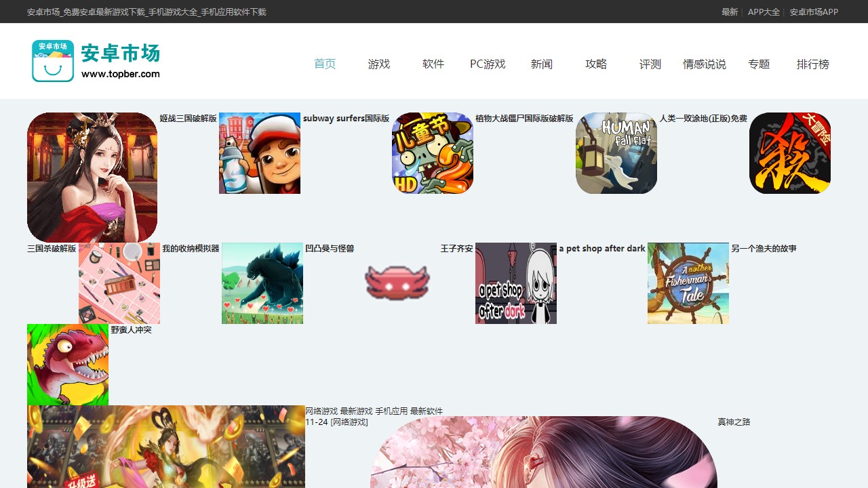
Task: Click the 凹凸曼与怪兽 text link
Action: [330, 248]
